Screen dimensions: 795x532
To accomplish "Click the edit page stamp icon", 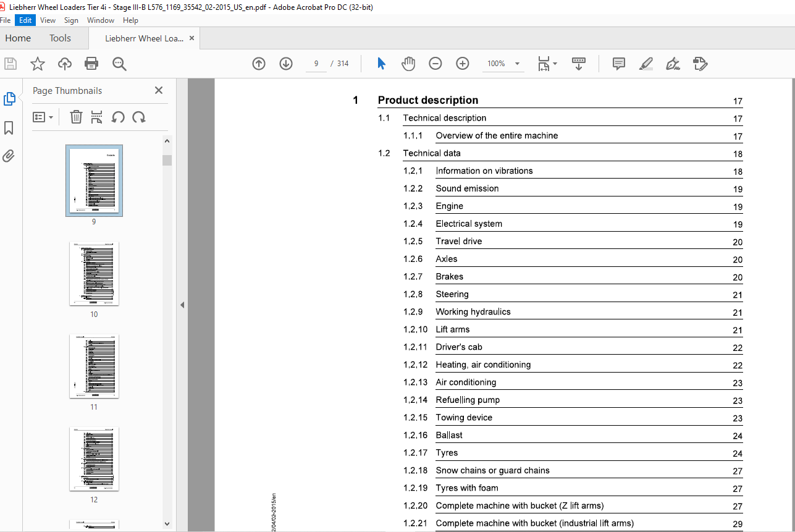I will [x=700, y=64].
